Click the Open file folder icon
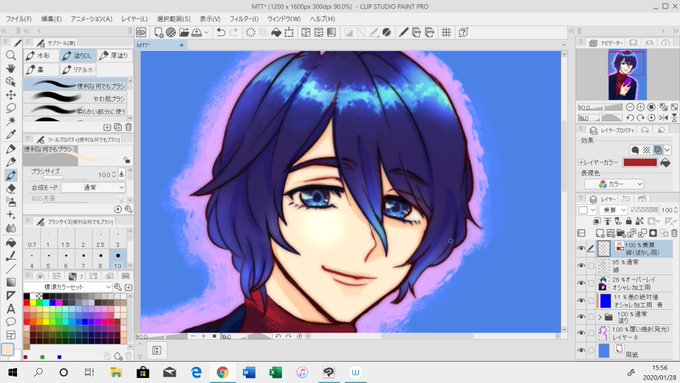The height and width of the screenshot is (383, 680). [184, 33]
